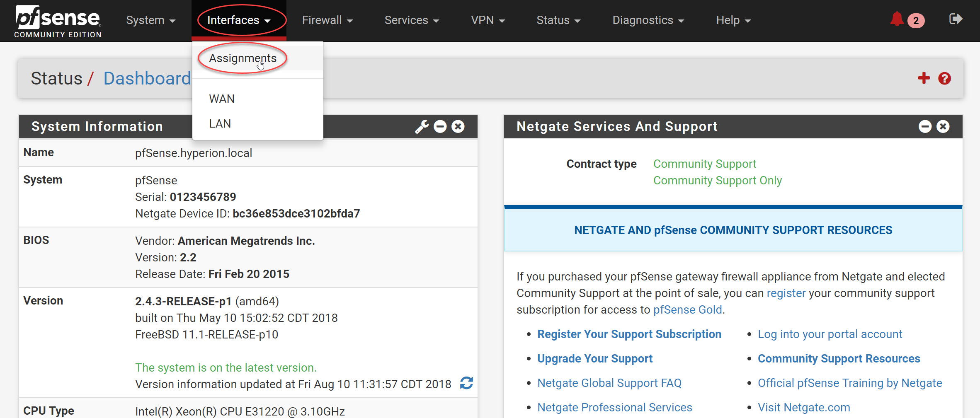Open the Firewall dropdown menu
Viewport: 980px width, 418px height.
click(327, 20)
